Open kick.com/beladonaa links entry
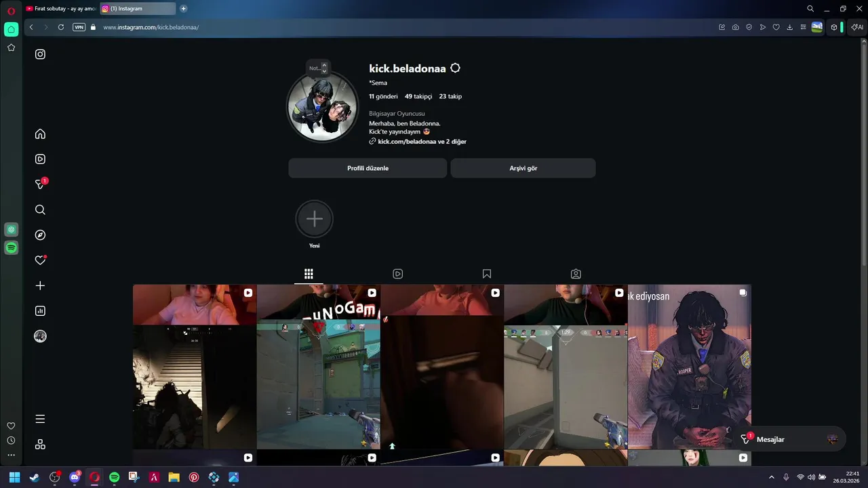 (418, 142)
